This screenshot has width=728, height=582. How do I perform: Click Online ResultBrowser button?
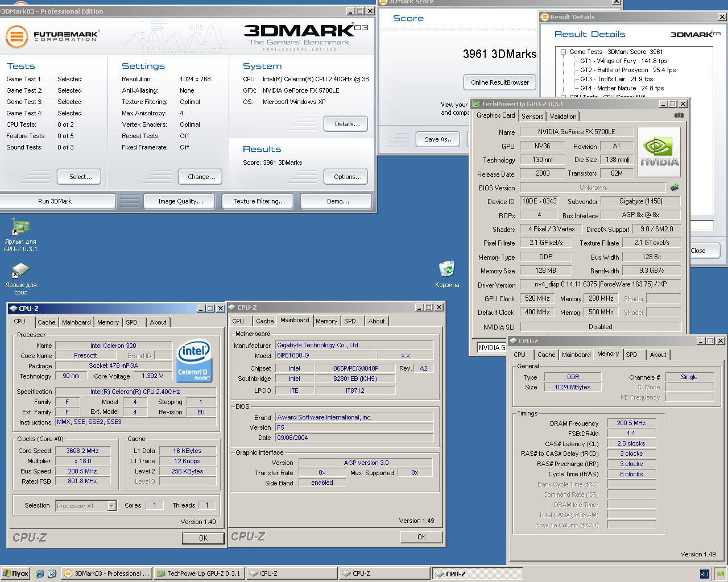[500, 82]
